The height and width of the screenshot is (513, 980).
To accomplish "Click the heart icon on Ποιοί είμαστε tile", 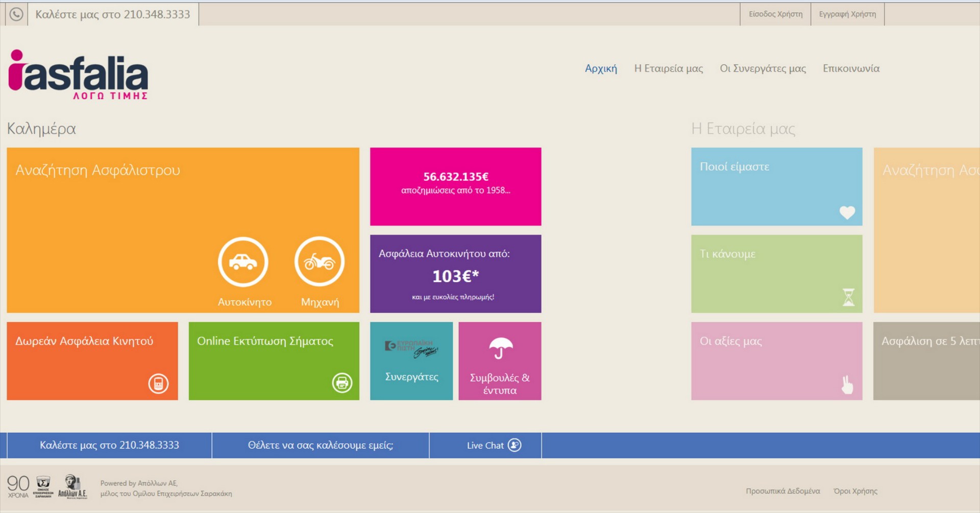I will click(847, 212).
